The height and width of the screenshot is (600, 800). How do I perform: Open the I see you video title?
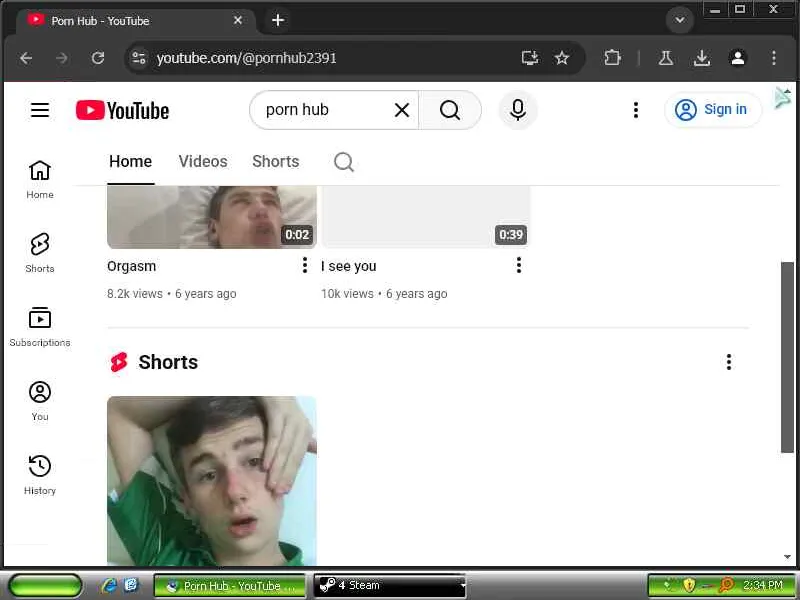click(x=348, y=266)
